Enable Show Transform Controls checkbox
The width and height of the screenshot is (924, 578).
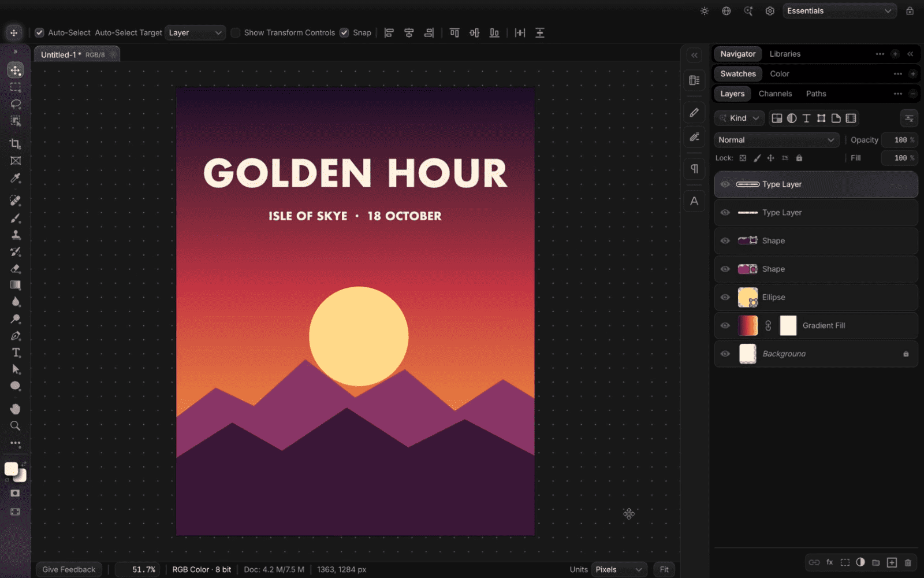(x=236, y=33)
